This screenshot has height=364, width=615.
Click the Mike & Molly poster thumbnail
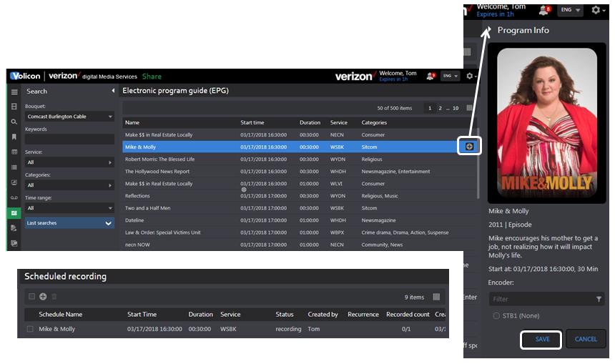pos(547,123)
